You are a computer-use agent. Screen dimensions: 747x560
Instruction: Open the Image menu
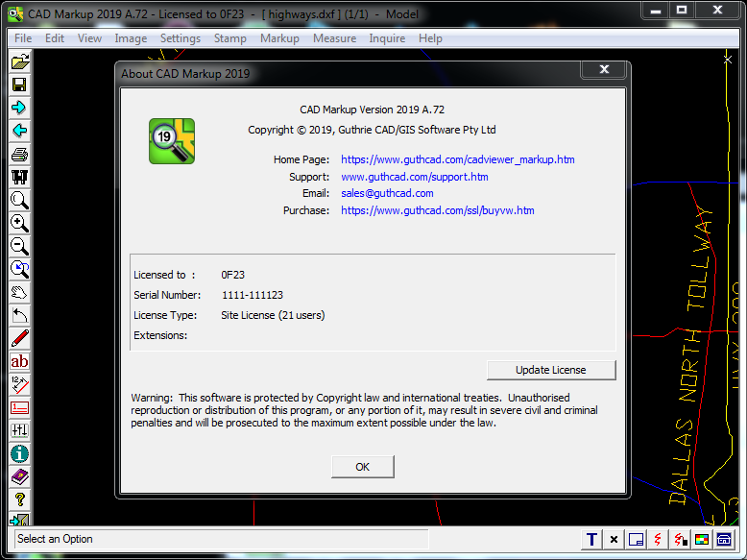click(x=131, y=38)
